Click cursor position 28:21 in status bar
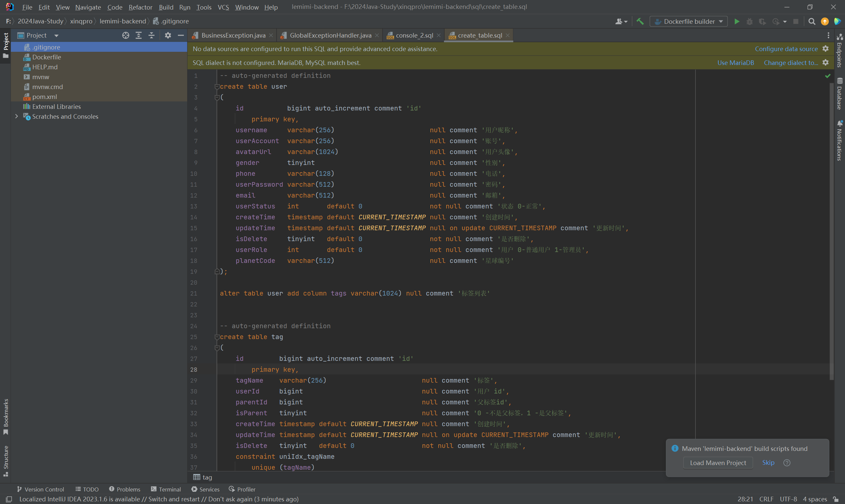845x504 pixels. click(745, 499)
